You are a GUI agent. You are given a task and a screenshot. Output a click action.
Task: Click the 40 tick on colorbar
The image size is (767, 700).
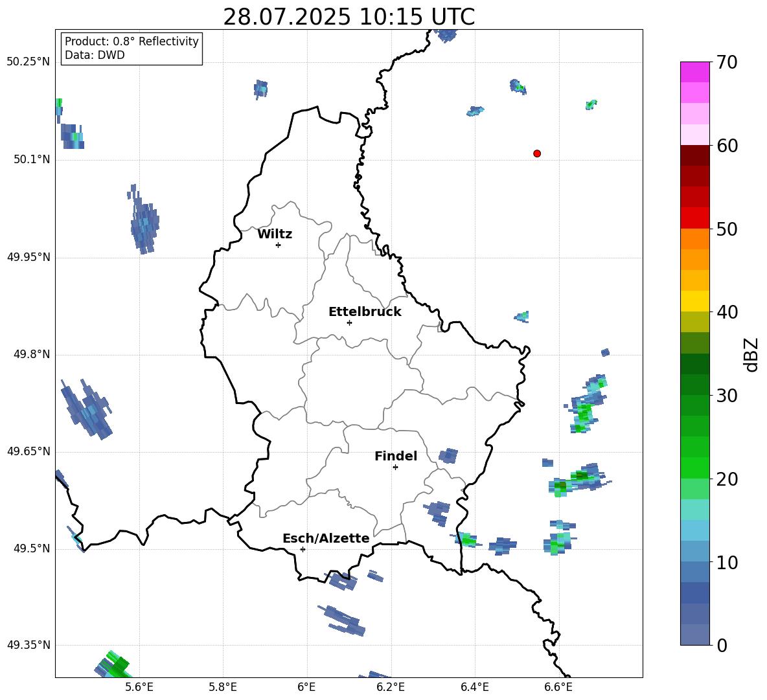pyautogui.click(x=726, y=312)
